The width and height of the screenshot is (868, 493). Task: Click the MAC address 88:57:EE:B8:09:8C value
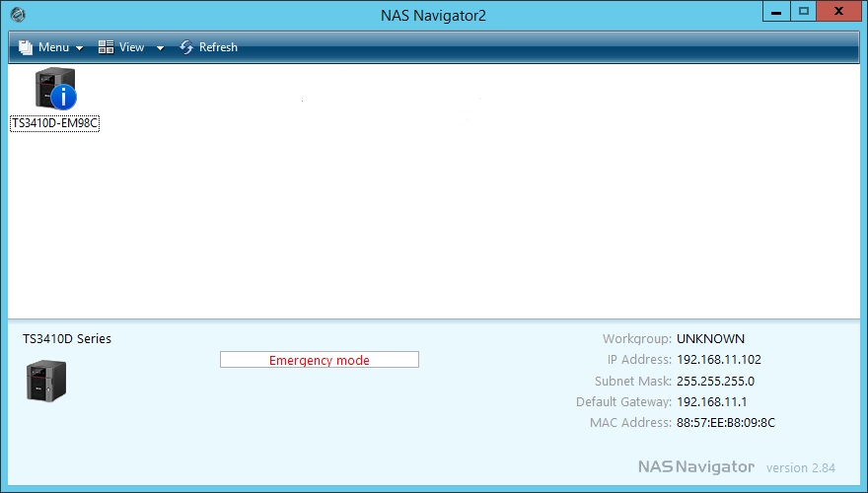click(726, 423)
